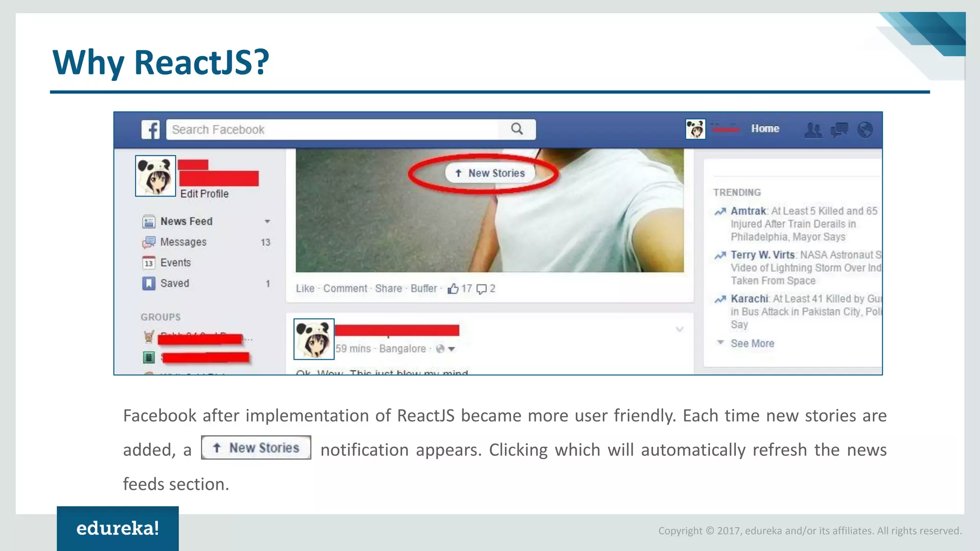Click the Messages sidebar icon

[149, 242]
